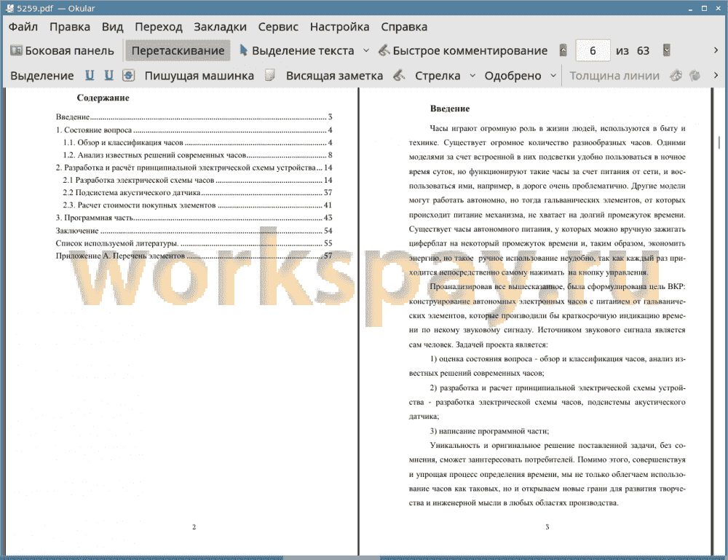Screen dimensions: 728x560
Task: Click the total pages count 63
Action: tap(643, 51)
